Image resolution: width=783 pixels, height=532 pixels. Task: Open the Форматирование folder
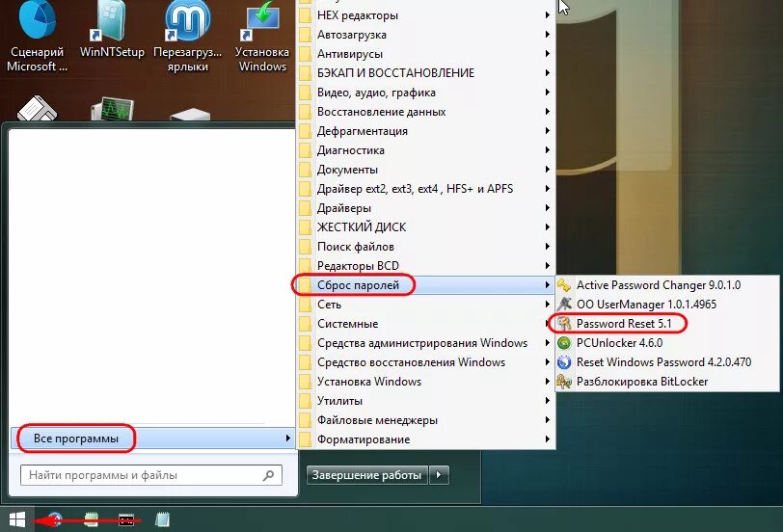[426, 439]
